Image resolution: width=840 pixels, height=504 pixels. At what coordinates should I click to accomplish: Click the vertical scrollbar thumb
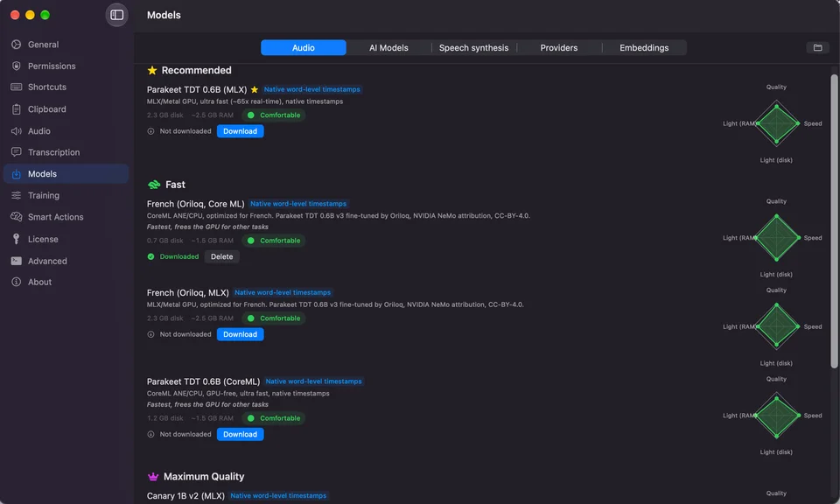click(834, 221)
